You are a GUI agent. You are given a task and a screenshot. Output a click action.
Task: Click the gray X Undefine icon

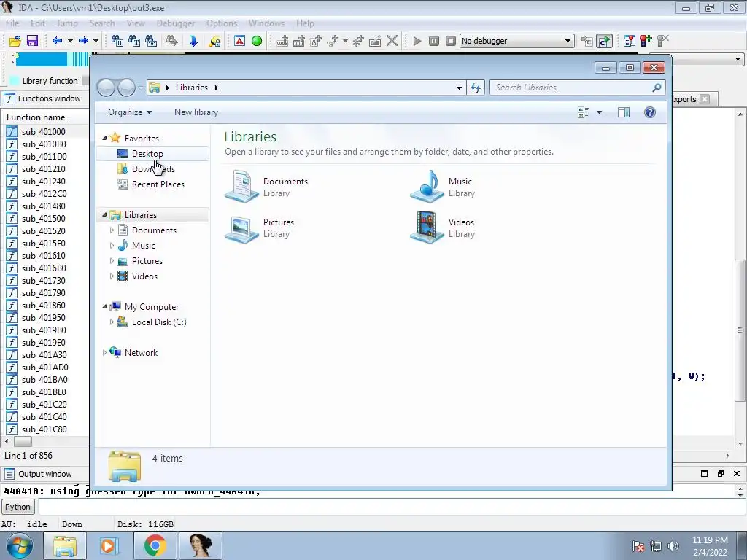[392, 41]
